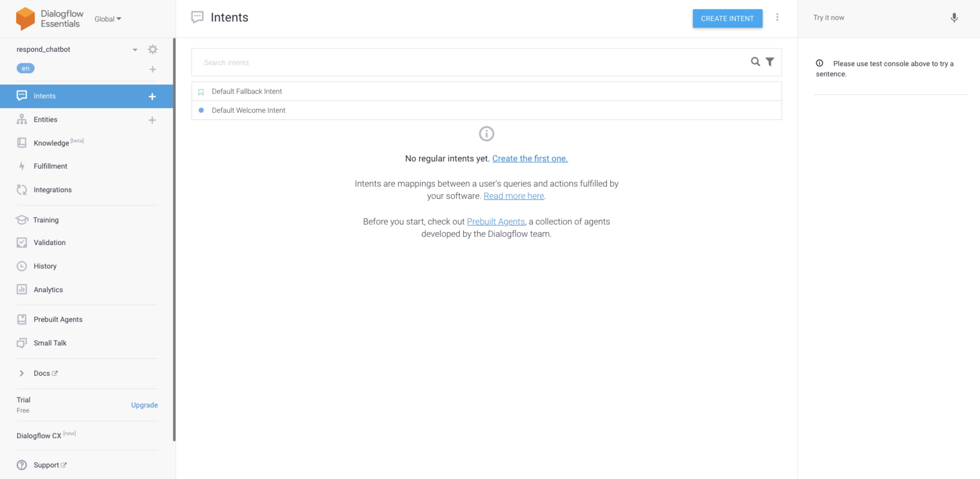
Task: Expand the Docs external link section
Action: (x=22, y=373)
